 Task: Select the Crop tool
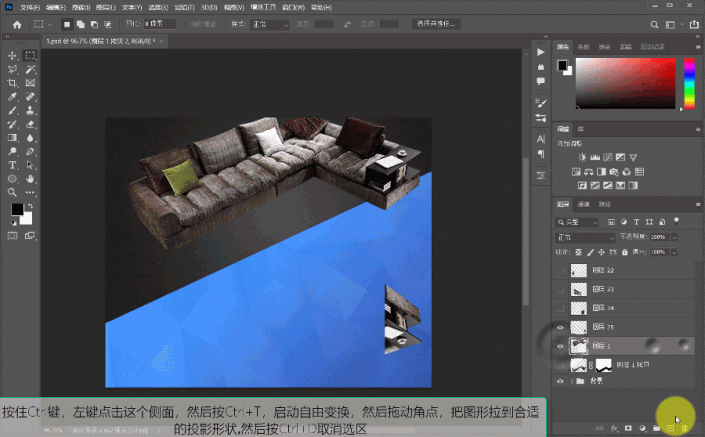(x=12, y=83)
